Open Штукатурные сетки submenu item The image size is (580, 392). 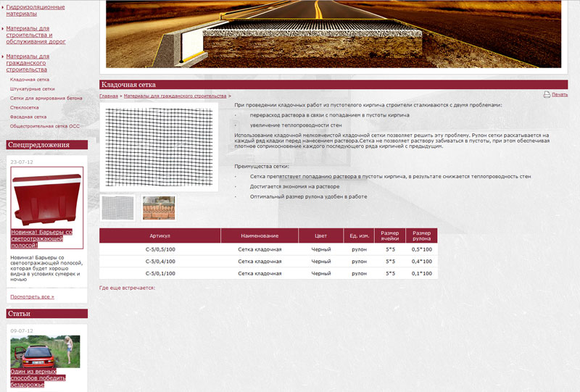click(x=33, y=88)
